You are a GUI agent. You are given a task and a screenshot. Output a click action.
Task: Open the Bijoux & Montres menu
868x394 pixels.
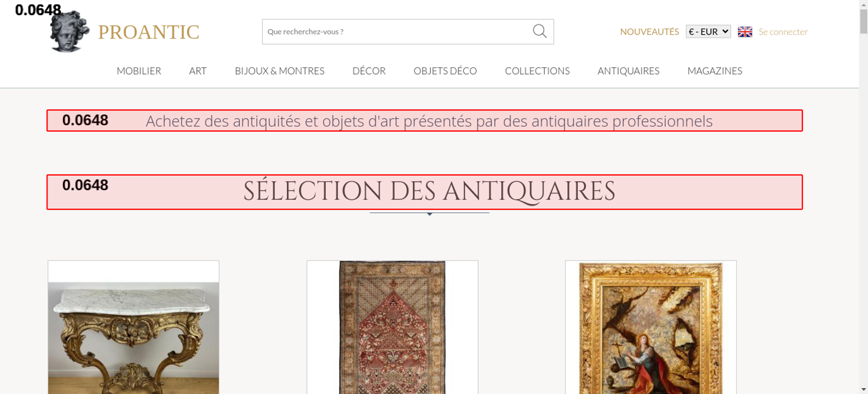(x=279, y=71)
